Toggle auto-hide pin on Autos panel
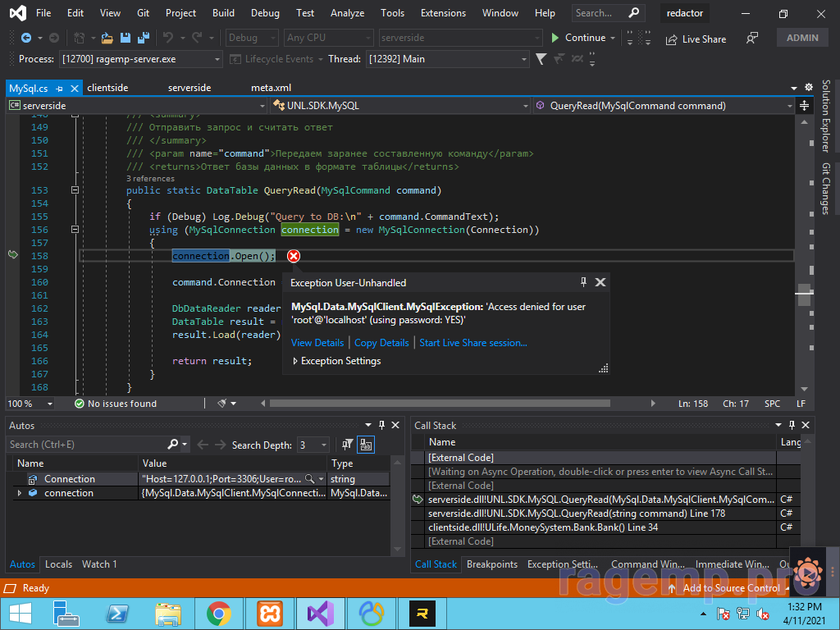 click(381, 425)
